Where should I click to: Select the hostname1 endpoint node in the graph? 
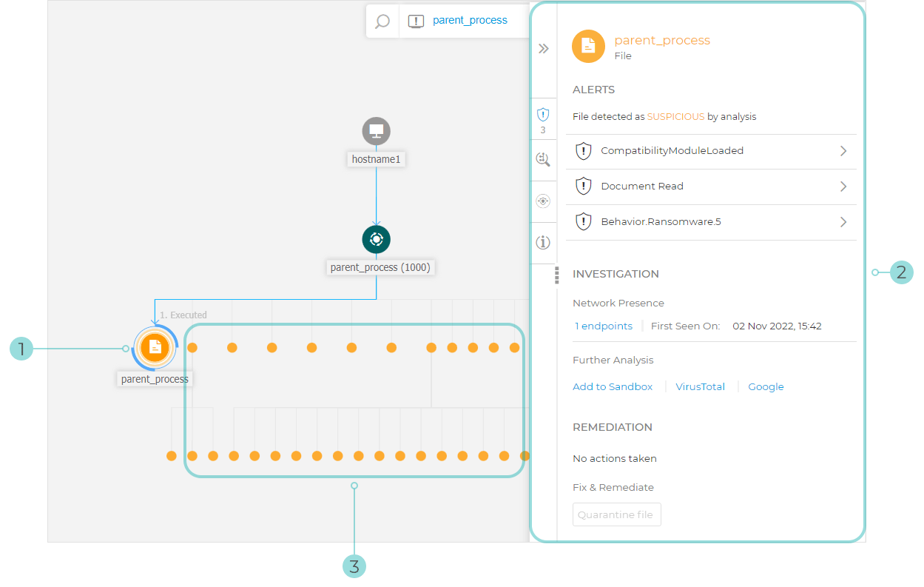pyautogui.click(x=376, y=131)
